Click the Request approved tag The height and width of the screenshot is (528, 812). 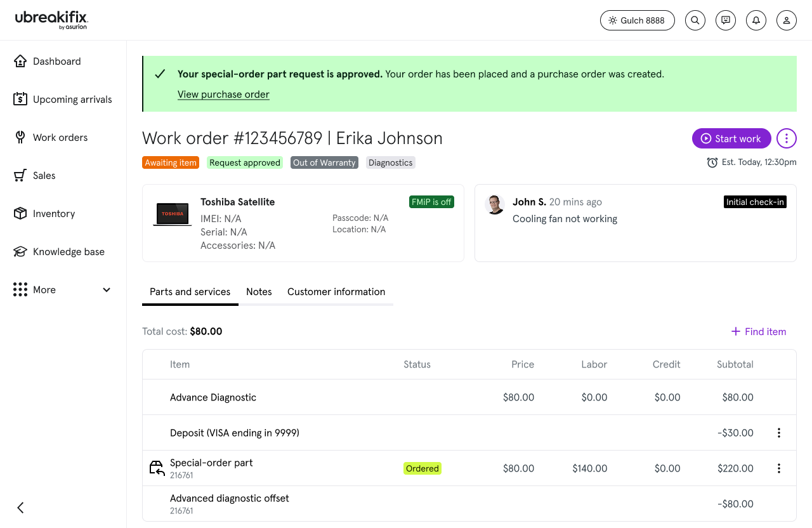tap(245, 162)
